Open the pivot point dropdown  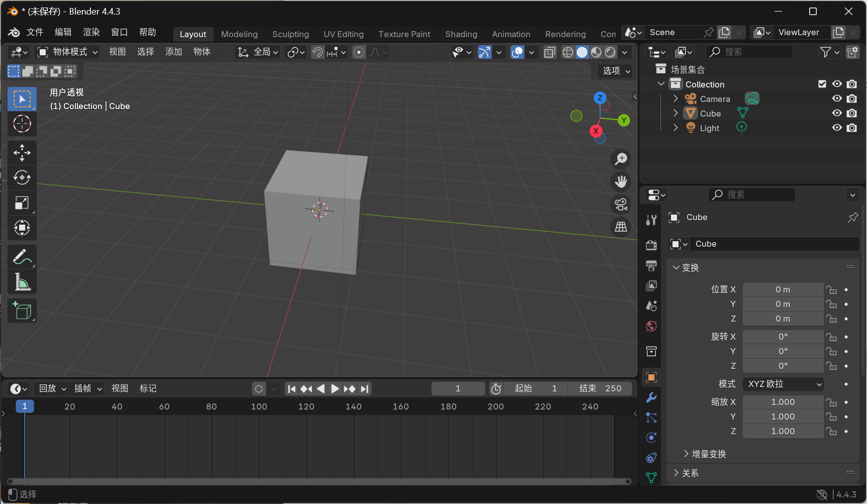click(296, 52)
